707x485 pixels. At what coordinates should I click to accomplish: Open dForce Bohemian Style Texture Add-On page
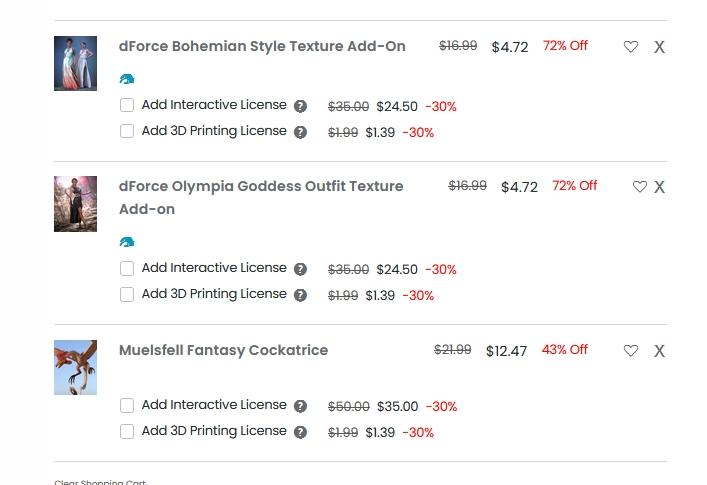(x=262, y=46)
